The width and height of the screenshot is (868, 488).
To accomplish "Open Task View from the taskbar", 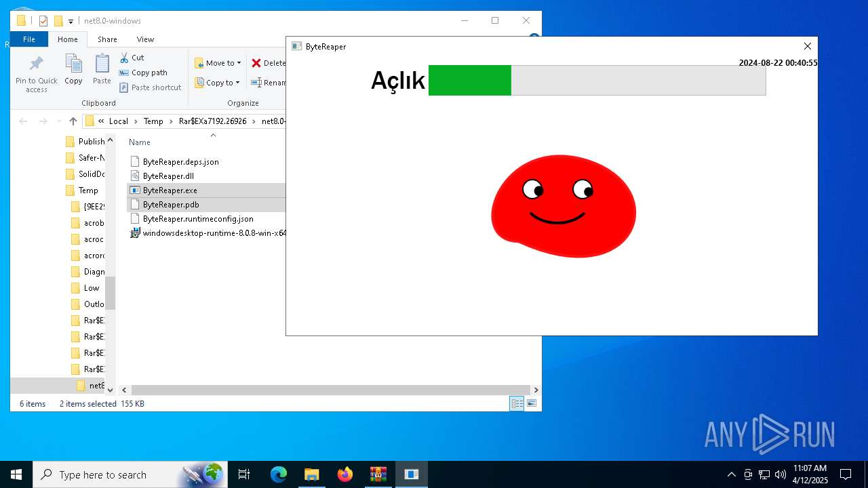I will click(x=244, y=474).
